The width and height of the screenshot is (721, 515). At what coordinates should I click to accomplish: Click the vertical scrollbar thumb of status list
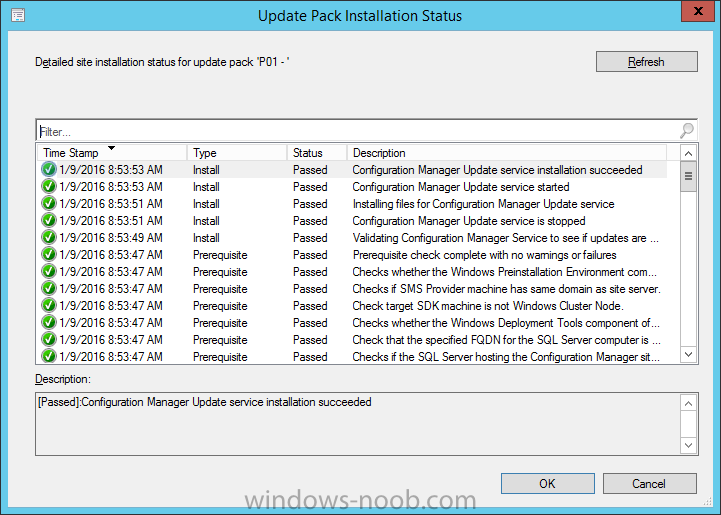(688, 176)
